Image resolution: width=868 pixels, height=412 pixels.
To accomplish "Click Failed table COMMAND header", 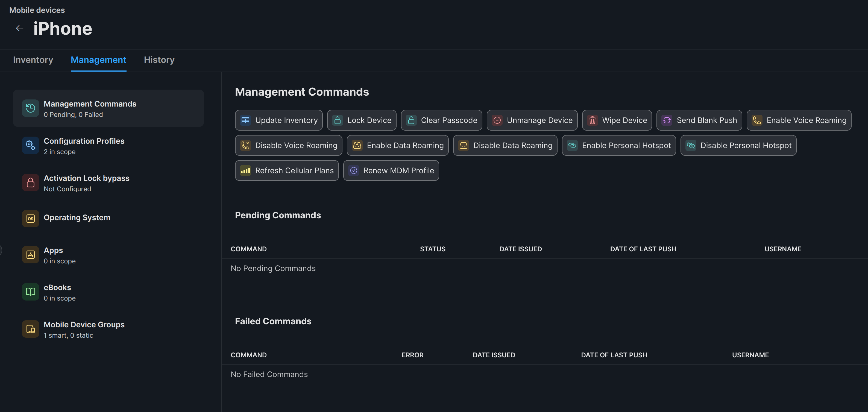I will [x=249, y=355].
